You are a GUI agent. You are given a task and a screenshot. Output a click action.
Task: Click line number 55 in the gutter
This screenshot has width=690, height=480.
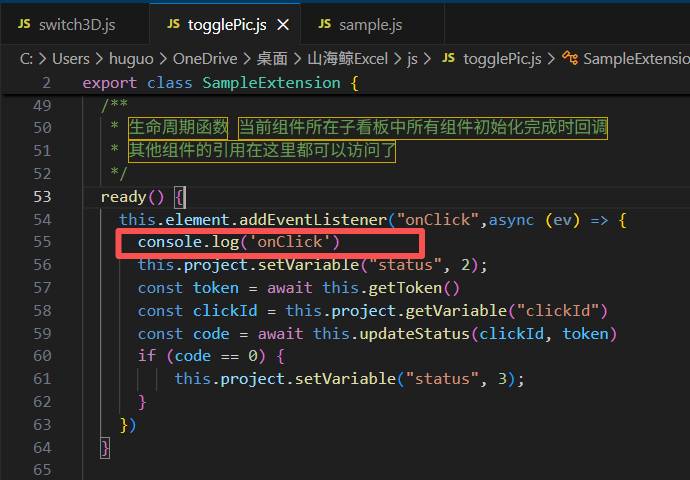coord(41,242)
